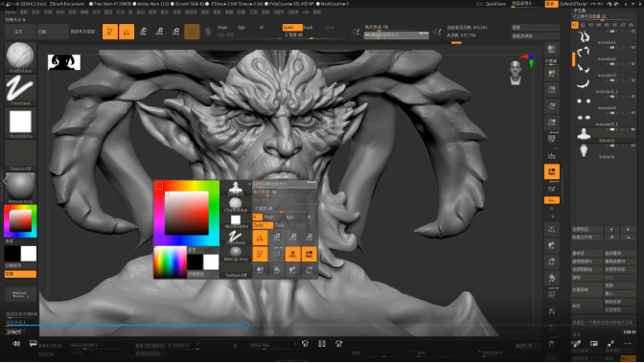Image resolution: width=644 pixels, height=363 pixels.
Task: Click the Move icon in the popup palette
Action: click(276, 238)
